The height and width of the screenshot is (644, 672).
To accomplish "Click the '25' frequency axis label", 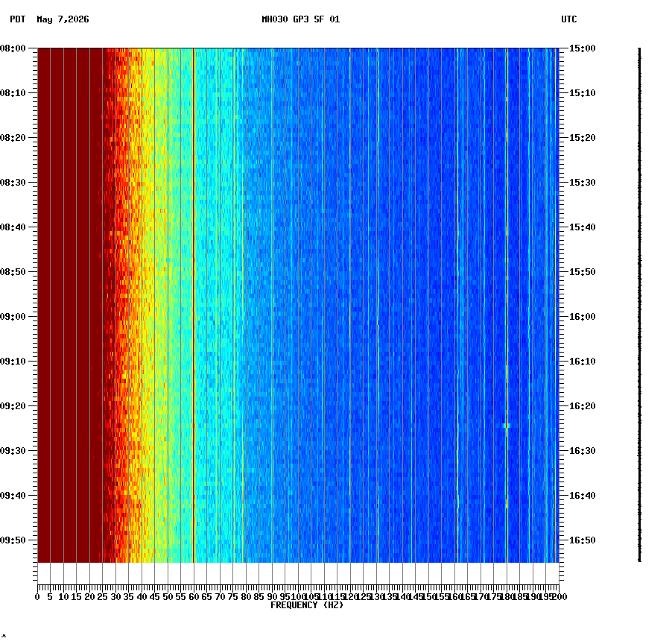I will (x=102, y=597).
